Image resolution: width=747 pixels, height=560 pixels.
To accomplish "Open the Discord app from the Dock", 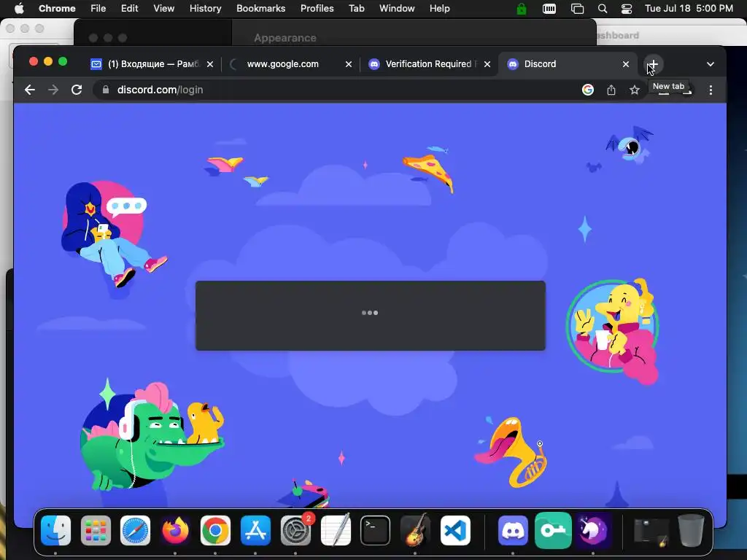I will [x=513, y=530].
